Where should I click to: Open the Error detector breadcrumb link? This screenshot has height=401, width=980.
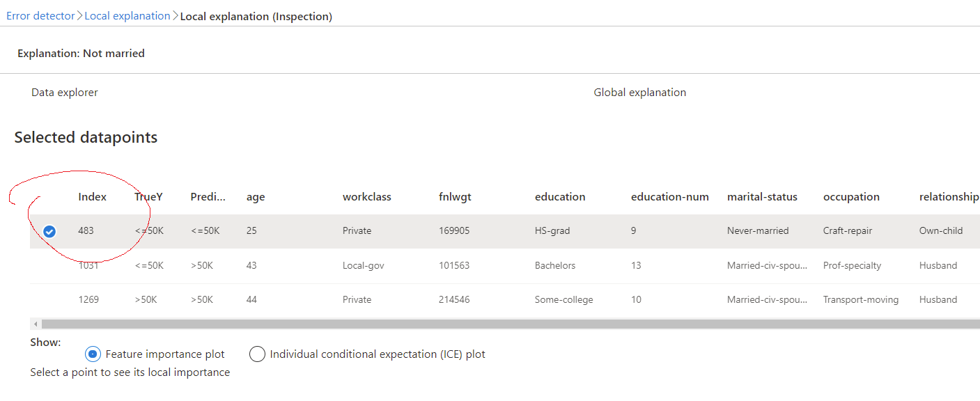[40, 15]
